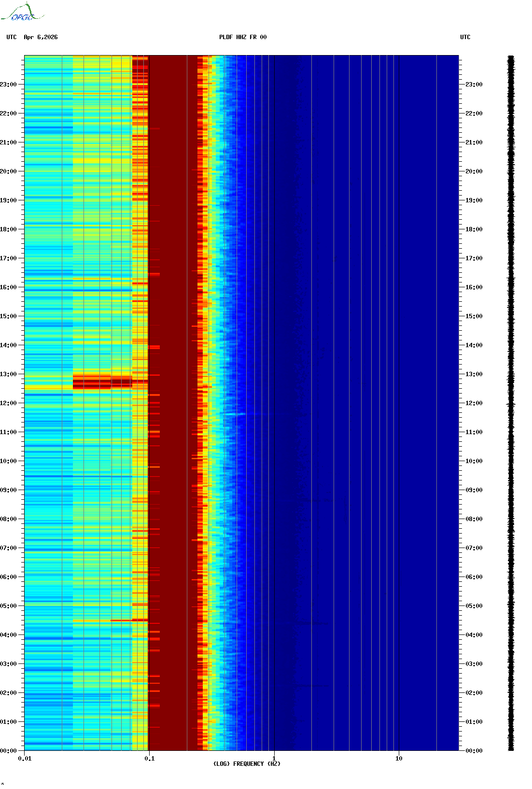Click the left 21:00 time label

pos(8,142)
